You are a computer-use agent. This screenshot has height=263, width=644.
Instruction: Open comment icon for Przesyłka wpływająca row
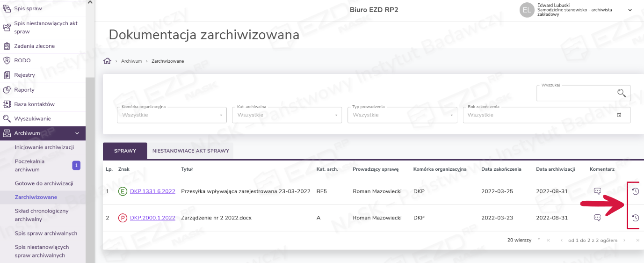click(x=597, y=191)
